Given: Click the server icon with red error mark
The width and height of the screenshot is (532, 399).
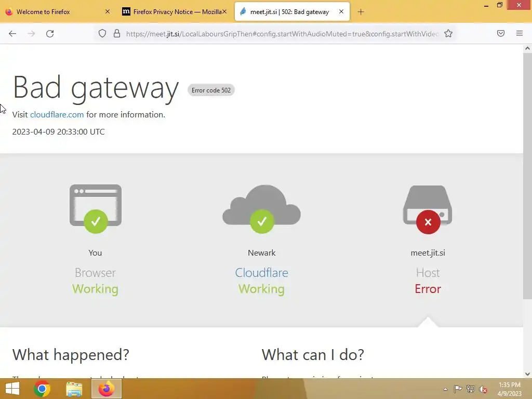Looking at the screenshot, I should 428,209.
